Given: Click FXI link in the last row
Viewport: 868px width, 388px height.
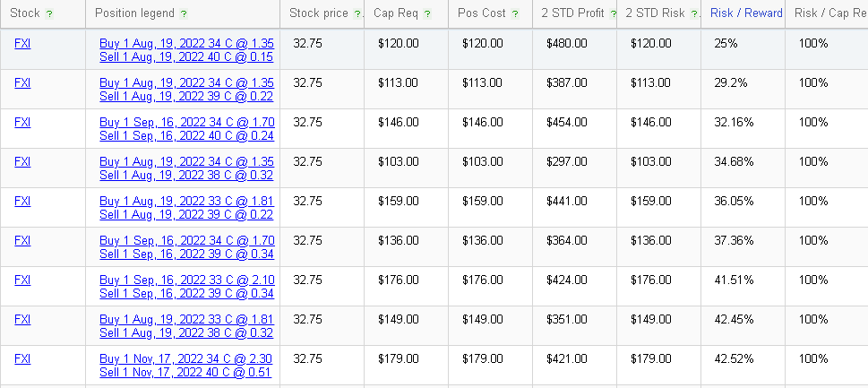Looking at the screenshot, I should click(x=22, y=358).
